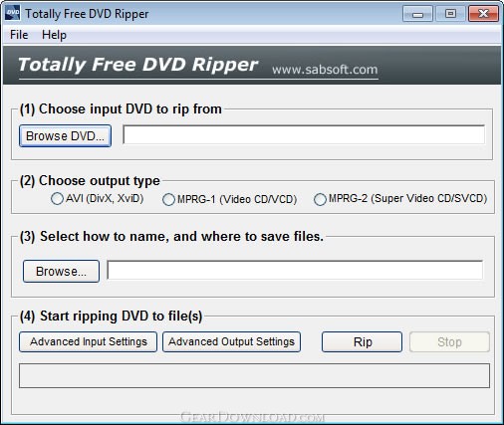The image size is (504, 425).
Task: Click the Totally Free DVD Ripper banner title
Action: (x=137, y=65)
